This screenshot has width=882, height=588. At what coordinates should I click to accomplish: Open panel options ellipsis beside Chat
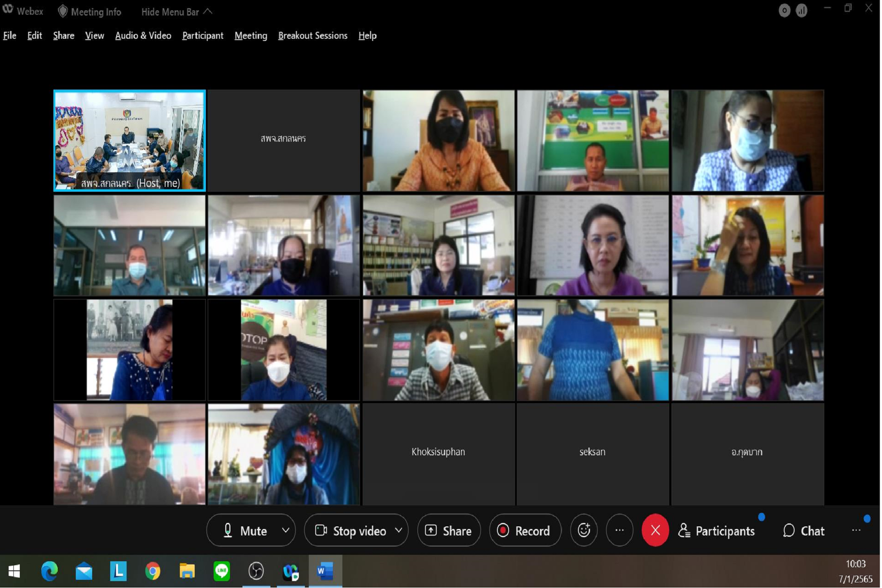click(856, 530)
